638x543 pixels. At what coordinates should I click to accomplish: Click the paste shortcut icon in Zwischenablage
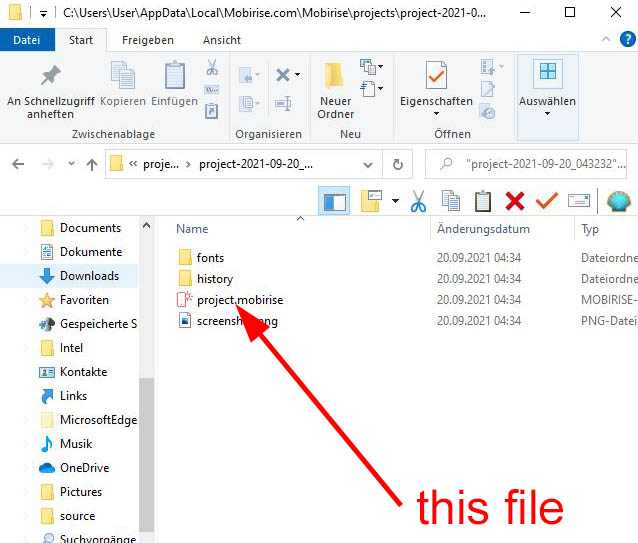pyautogui.click(x=212, y=111)
